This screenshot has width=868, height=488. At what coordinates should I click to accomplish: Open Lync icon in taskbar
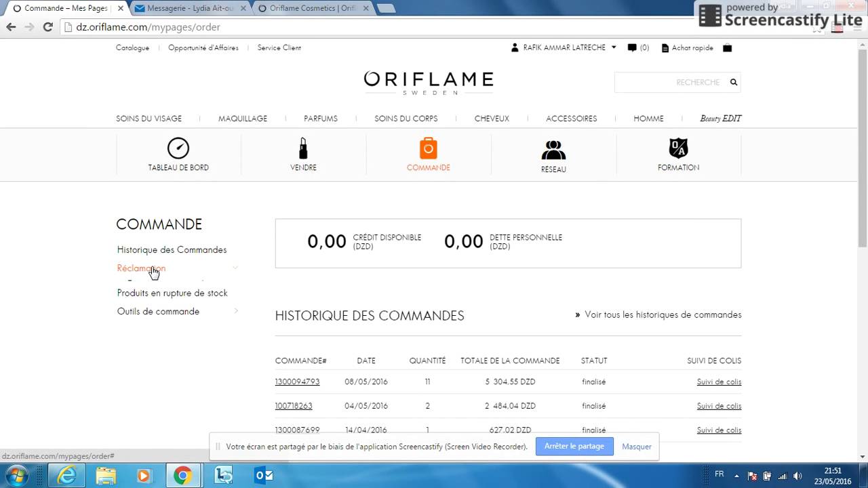(x=223, y=476)
